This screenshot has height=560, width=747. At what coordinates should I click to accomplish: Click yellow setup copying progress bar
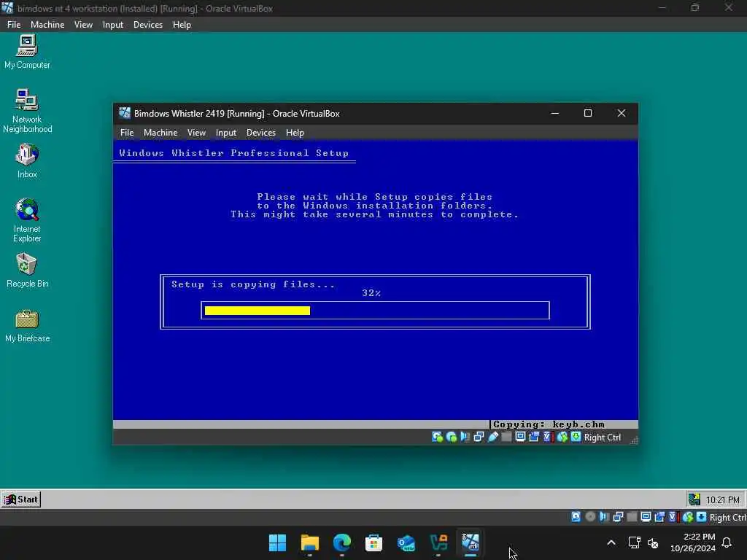(x=258, y=311)
